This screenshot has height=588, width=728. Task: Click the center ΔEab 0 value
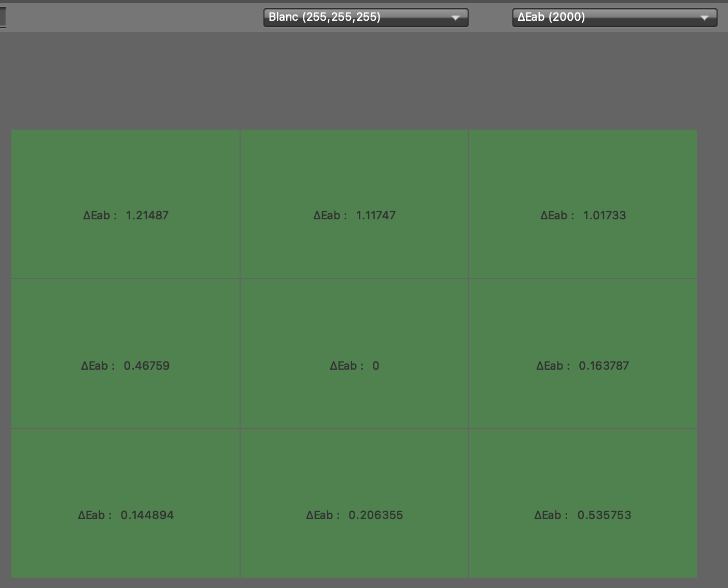point(376,366)
